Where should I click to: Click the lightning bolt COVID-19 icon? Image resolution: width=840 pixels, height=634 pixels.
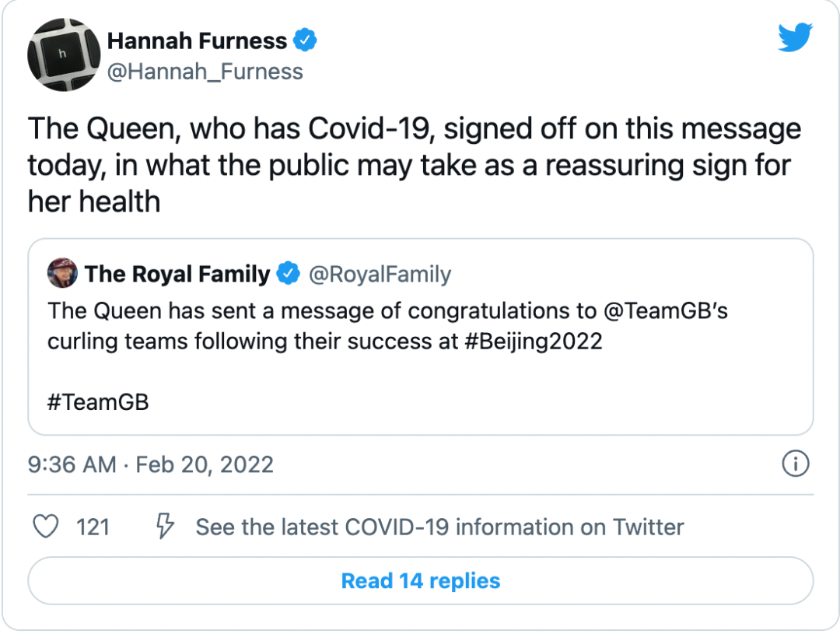click(x=165, y=527)
